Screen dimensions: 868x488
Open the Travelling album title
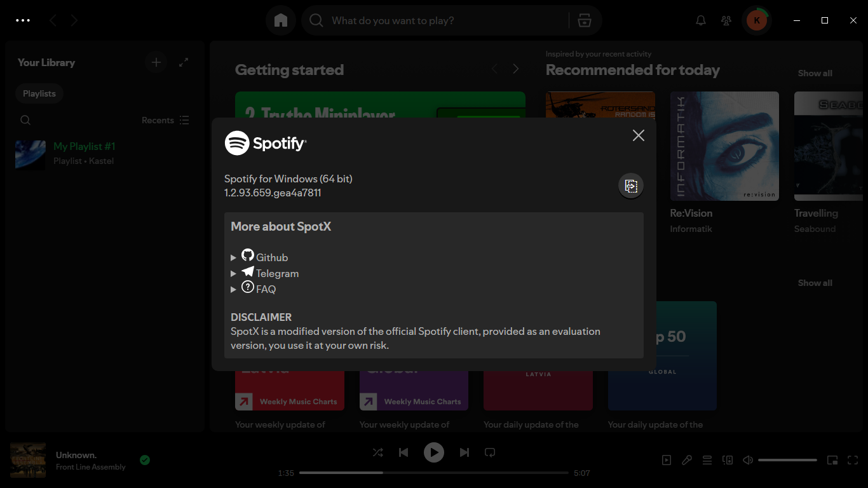tap(816, 213)
